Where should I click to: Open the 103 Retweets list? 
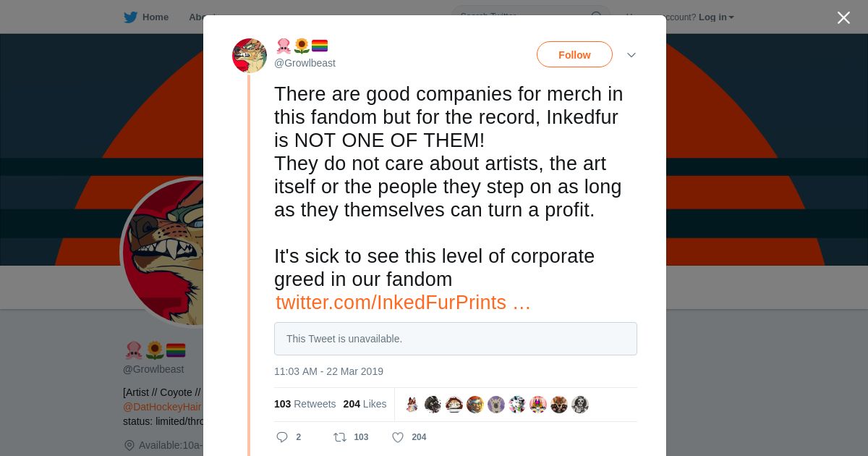305,404
